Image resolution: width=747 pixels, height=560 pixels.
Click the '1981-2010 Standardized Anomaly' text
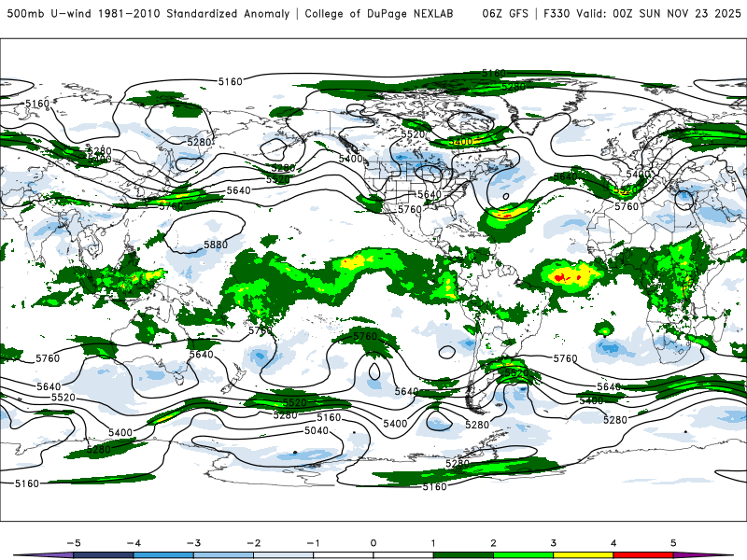(193, 13)
